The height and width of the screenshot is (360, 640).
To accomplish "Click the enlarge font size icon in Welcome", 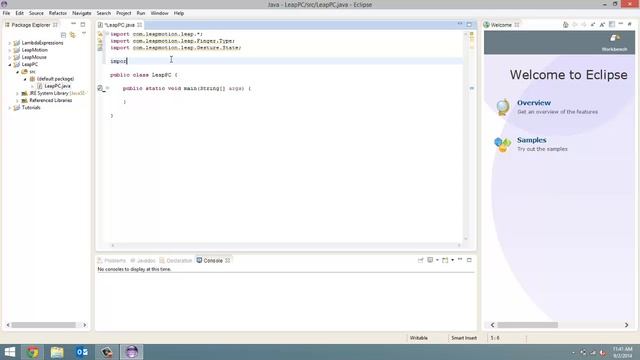I will [x=602, y=24].
